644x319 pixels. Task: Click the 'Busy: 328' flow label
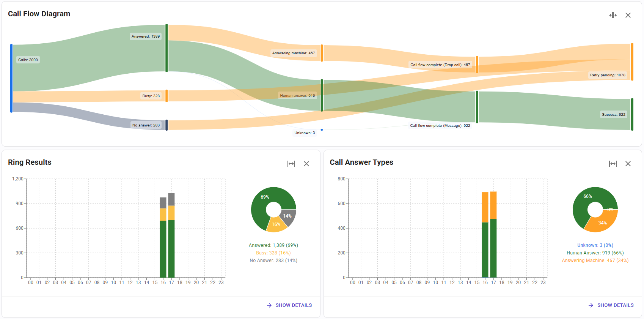(x=151, y=96)
